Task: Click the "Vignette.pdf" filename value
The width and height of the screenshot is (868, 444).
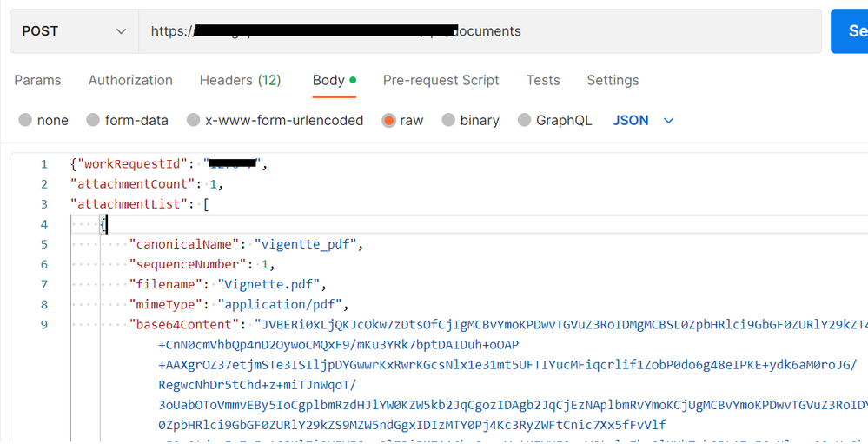Action: pos(270,284)
